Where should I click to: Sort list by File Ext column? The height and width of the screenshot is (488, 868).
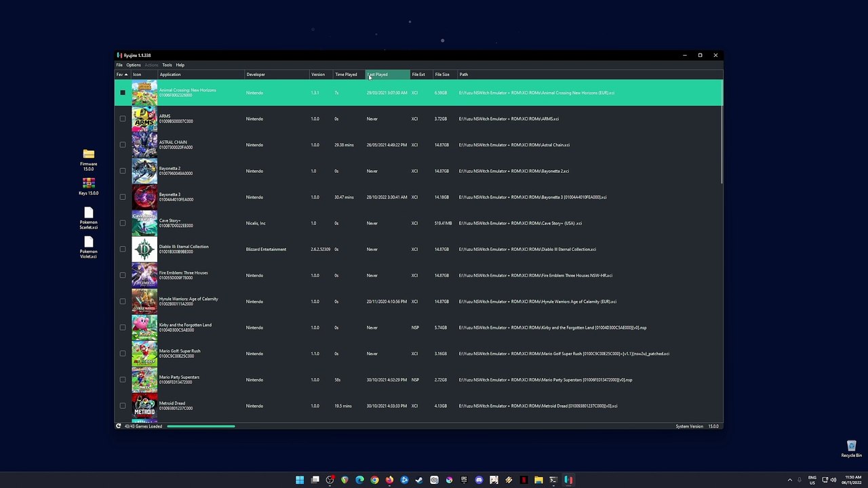pyautogui.click(x=422, y=75)
